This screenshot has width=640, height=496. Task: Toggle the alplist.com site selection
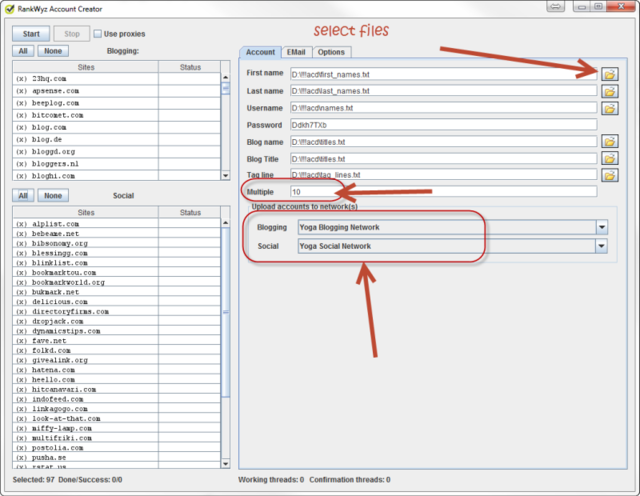[x=21, y=224]
